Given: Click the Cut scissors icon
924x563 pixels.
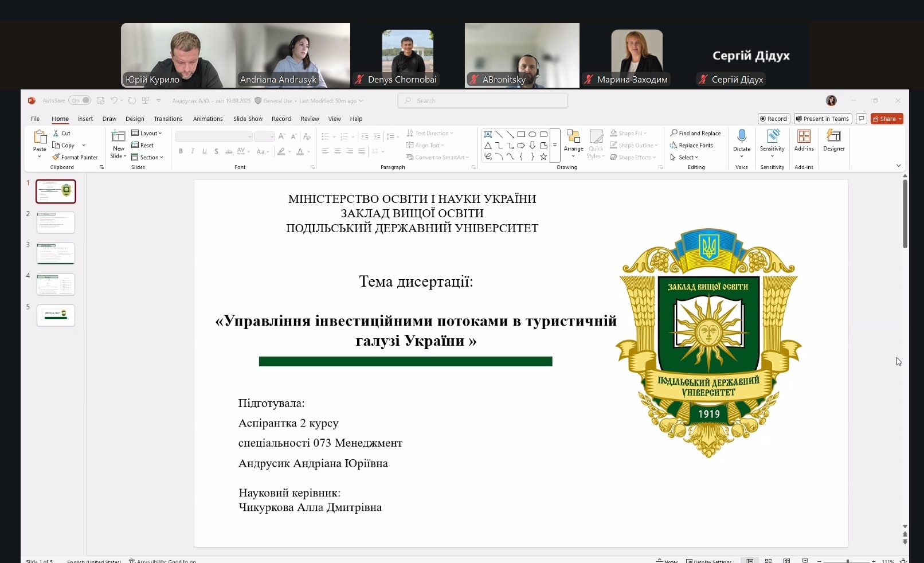Looking at the screenshot, I should click(x=56, y=133).
